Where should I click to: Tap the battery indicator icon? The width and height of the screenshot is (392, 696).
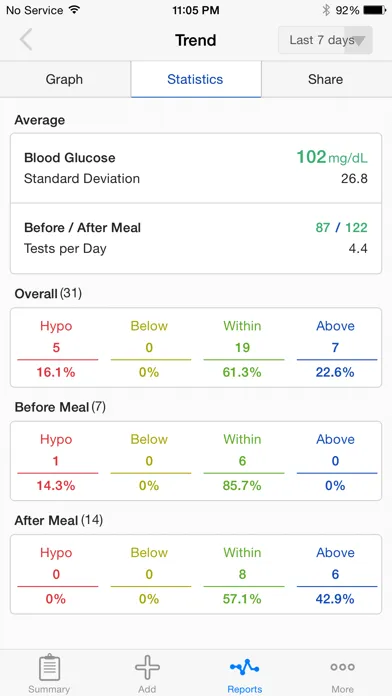375,10
